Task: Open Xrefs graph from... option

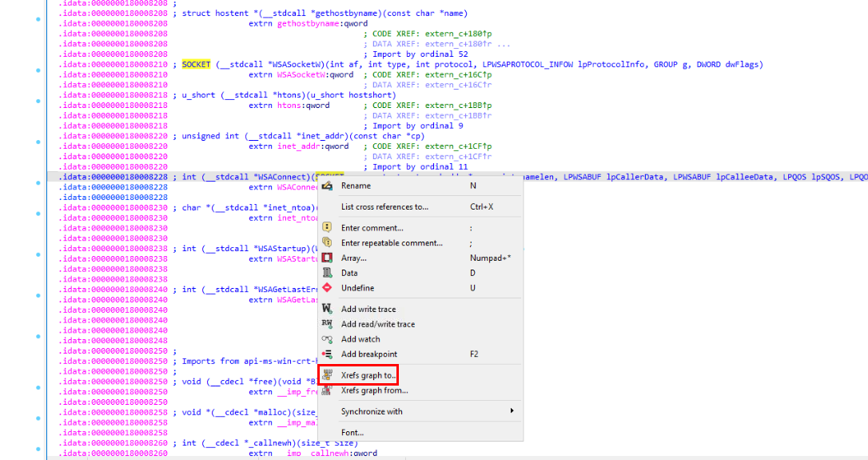Action: coord(374,390)
